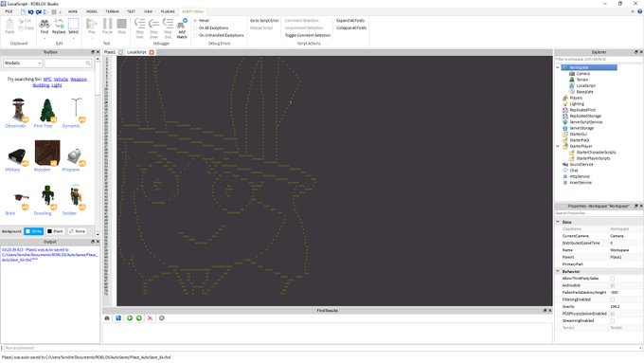Set Toolbox background to Black
Image resolution: width=644 pixels, height=363 pixels.
[56, 231]
